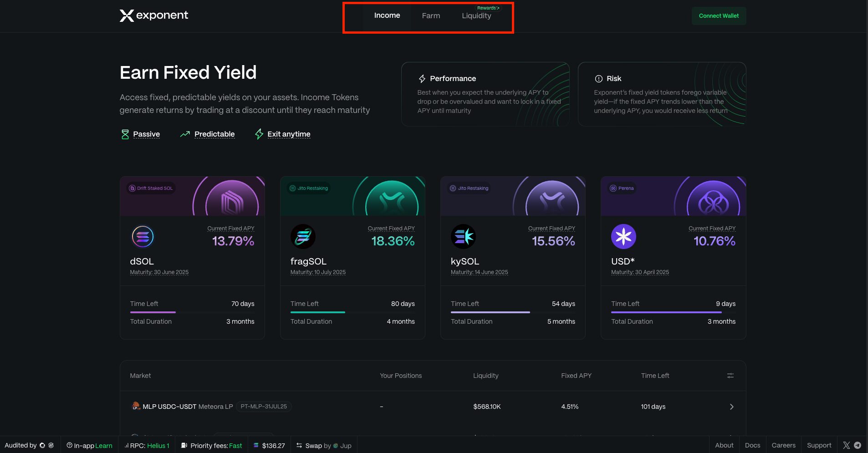Click the Exit anytime label

tap(289, 134)
